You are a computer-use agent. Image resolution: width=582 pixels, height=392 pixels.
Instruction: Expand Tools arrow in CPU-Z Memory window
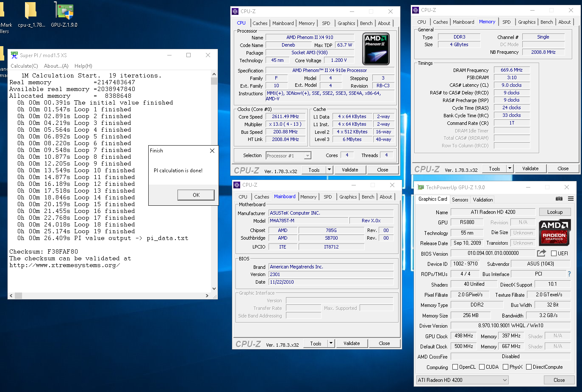(510, 168)
